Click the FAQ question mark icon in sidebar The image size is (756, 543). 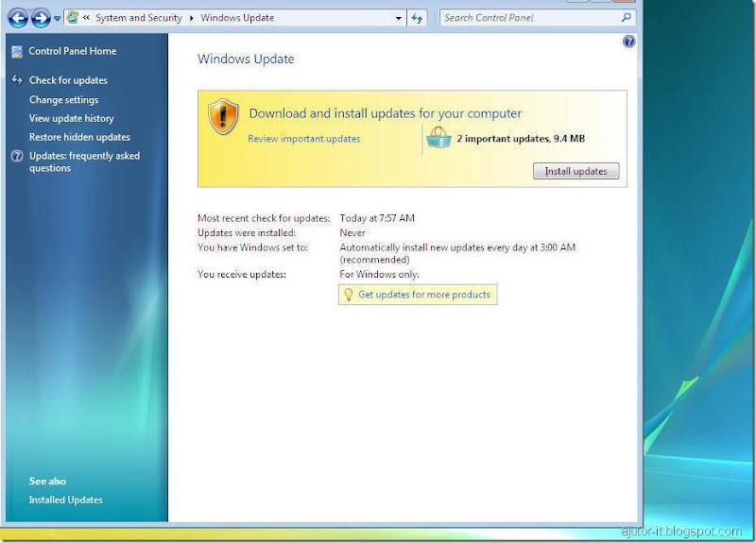pos(17,156)
